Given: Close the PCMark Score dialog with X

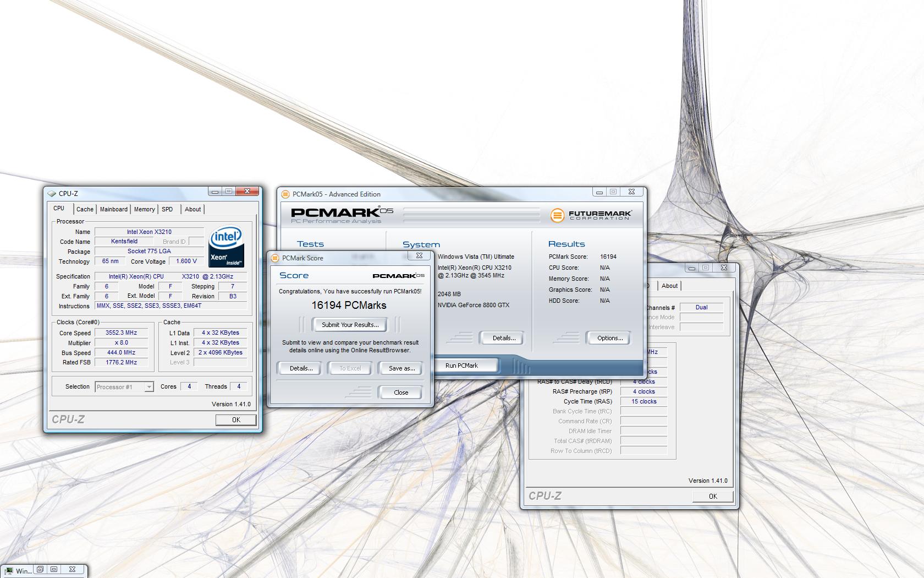Looking at the screenshot, I should click(x=419, y=255).
